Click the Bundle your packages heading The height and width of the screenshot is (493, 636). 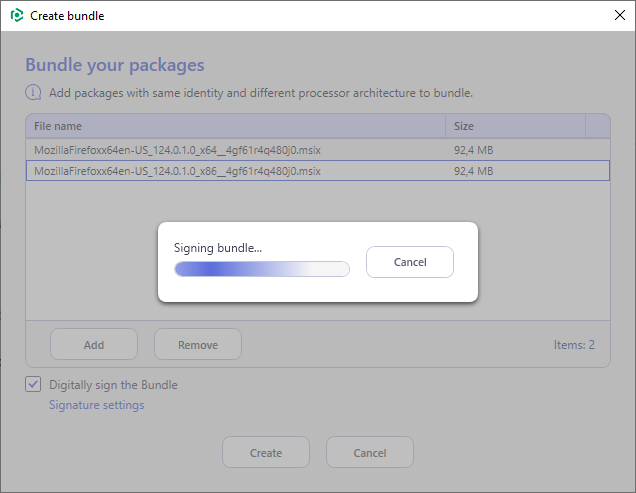[115, 65]
